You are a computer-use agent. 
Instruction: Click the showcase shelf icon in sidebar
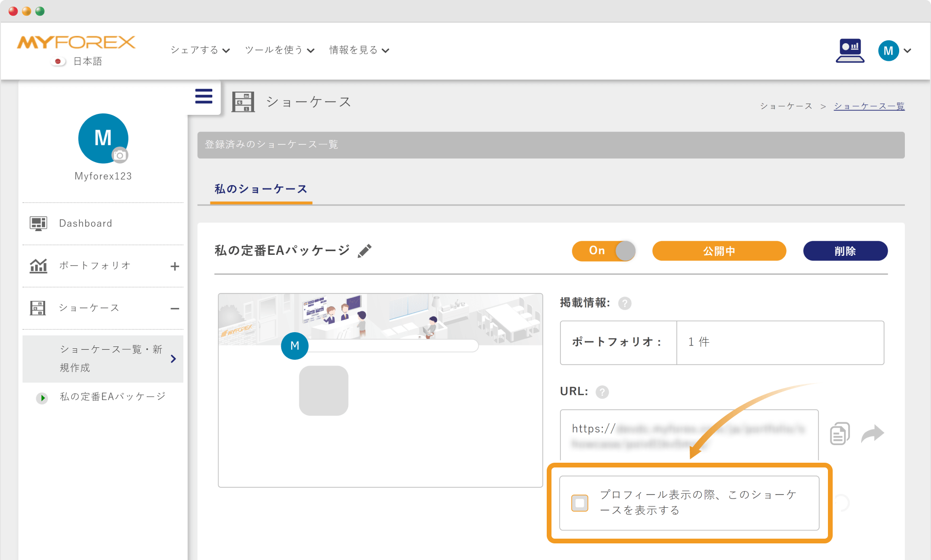[x=38, y=308]
